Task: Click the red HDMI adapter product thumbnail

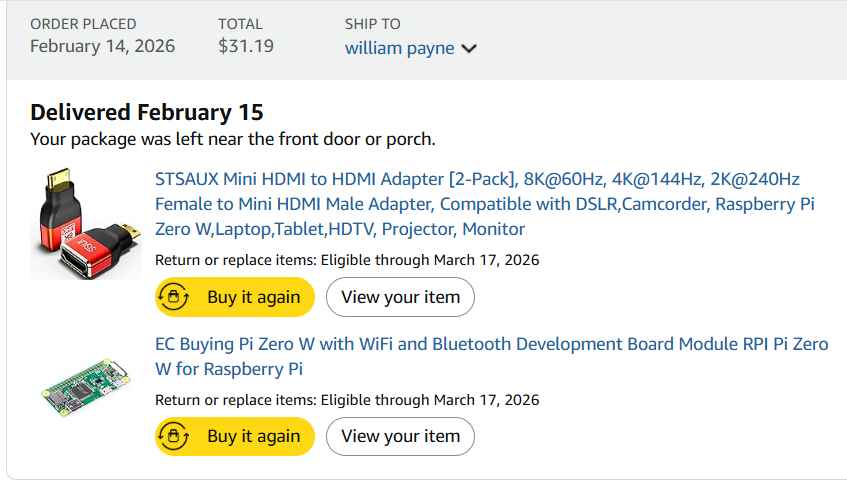Action: coord(85,223)
